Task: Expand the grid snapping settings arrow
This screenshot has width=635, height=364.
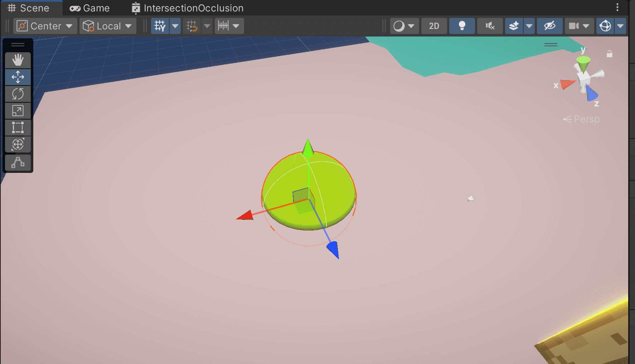Action: 207,26
